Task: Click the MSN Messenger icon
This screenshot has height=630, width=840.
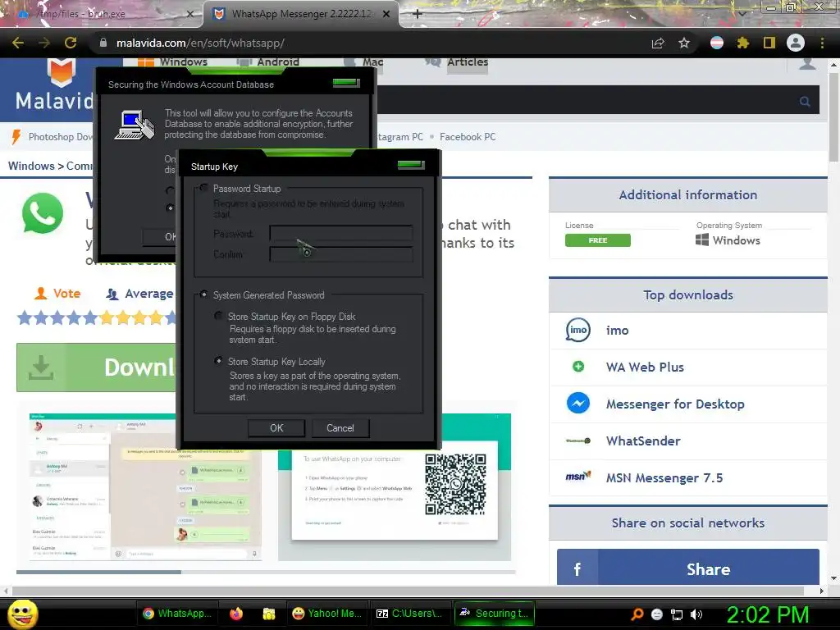Action: tap(578, 477)
